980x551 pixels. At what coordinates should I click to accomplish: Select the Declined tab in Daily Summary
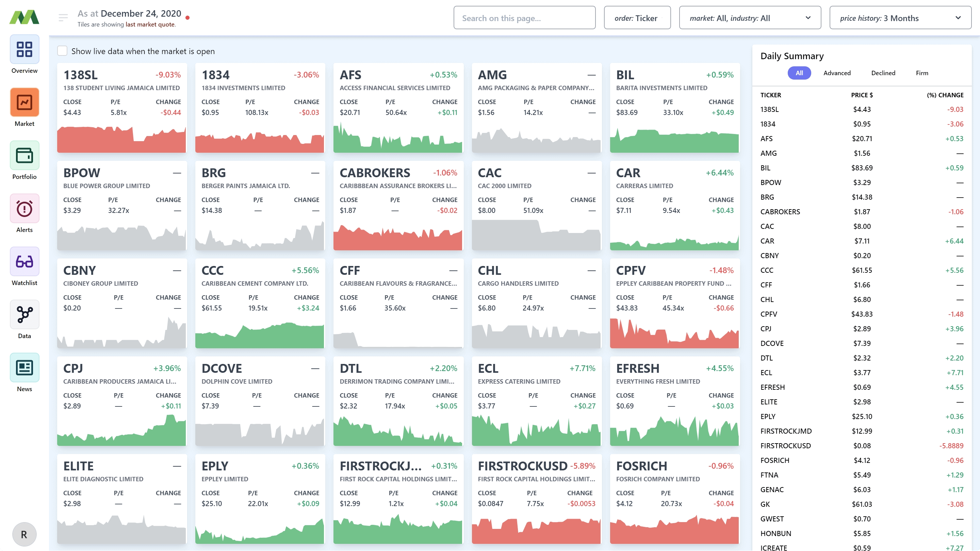pyautogui.click(x=883, y=73)
